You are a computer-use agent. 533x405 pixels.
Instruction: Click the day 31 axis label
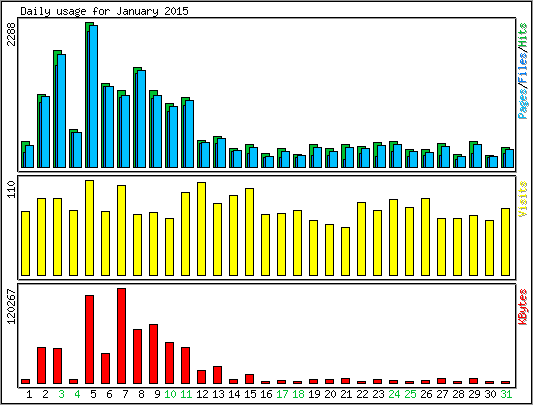point(506,394)
